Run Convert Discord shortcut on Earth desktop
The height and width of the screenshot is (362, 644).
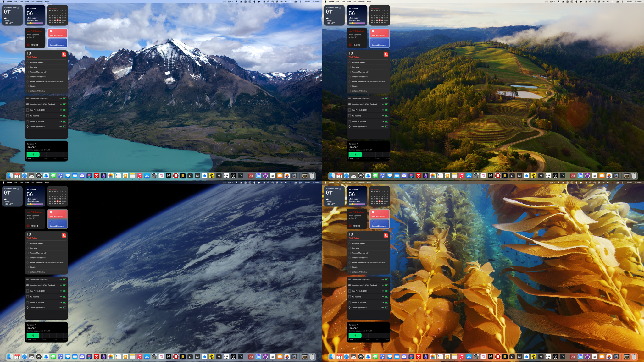tap(58, 224)
